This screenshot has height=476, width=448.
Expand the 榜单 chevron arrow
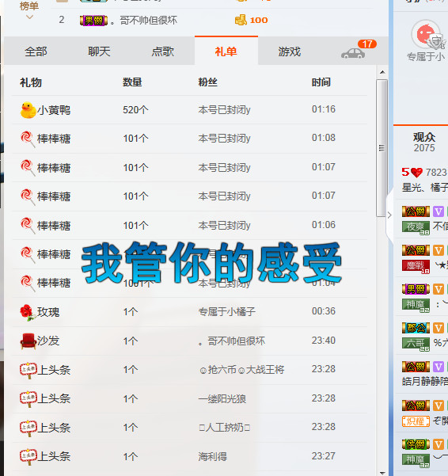tap(29, 17)
